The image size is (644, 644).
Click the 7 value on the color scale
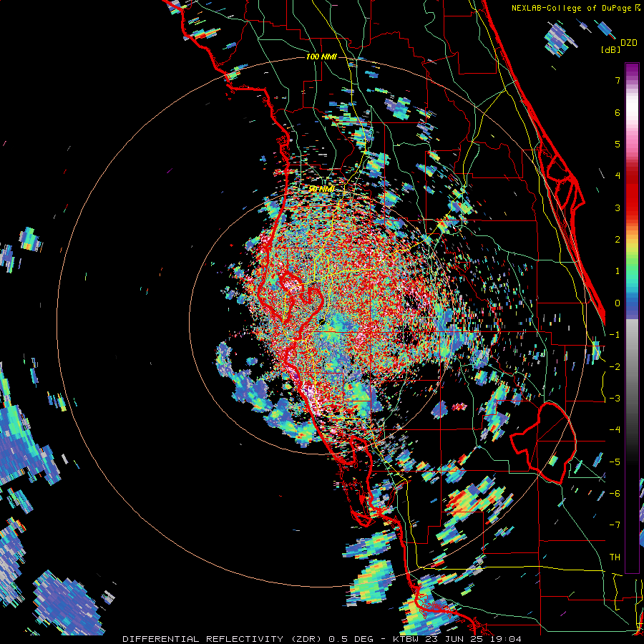[618, 80]
